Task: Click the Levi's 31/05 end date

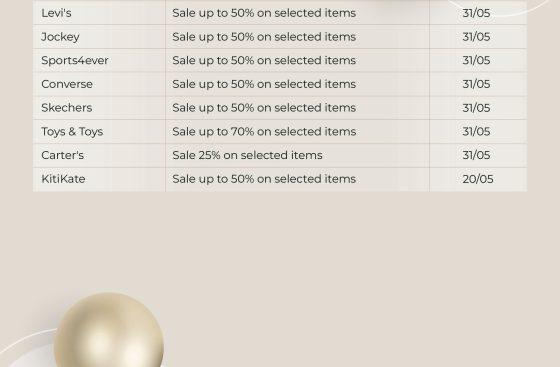Action: (476, 13)
